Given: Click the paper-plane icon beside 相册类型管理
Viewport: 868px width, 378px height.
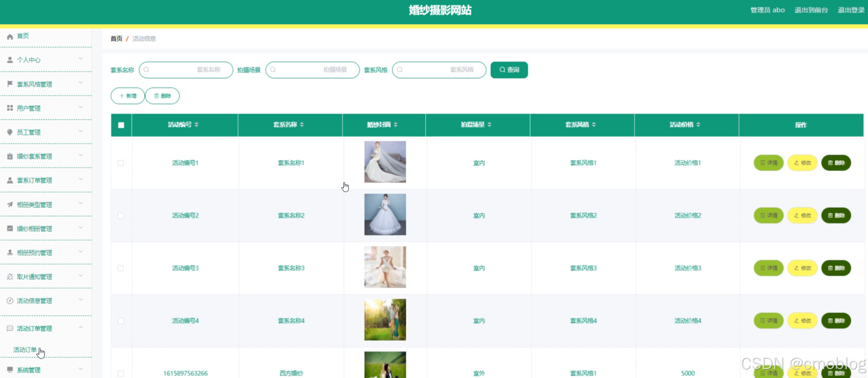Looking at the screenshot, I should click(10, 204).
